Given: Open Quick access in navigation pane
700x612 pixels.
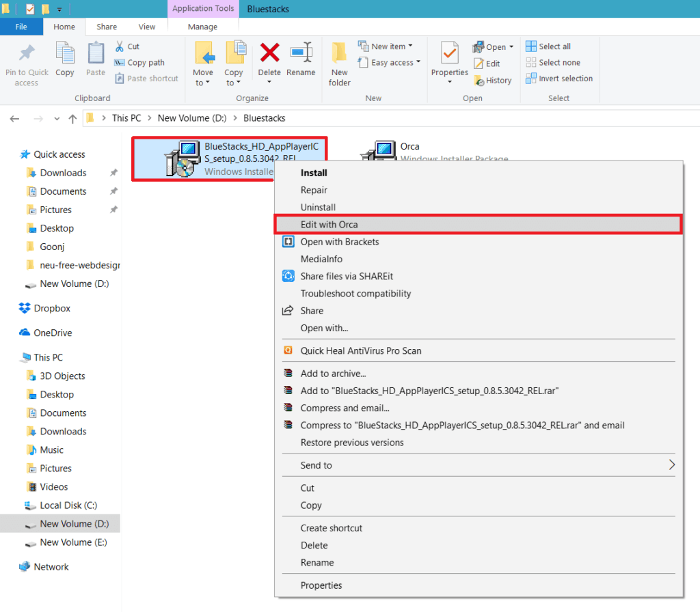Looking at the screenshot, I should pyautogui.click(x=52, y=154).
